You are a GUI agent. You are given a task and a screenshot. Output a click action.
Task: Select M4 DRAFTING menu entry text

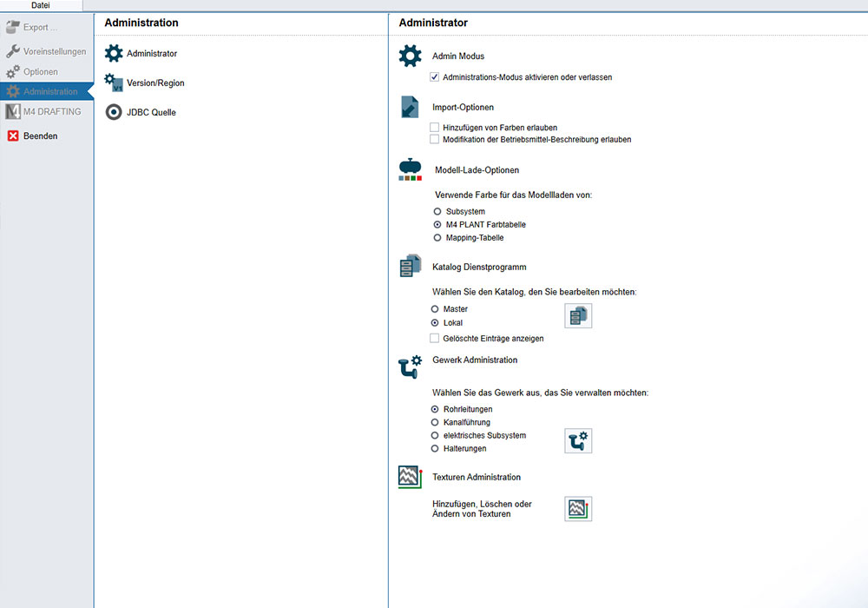(52, 111)
